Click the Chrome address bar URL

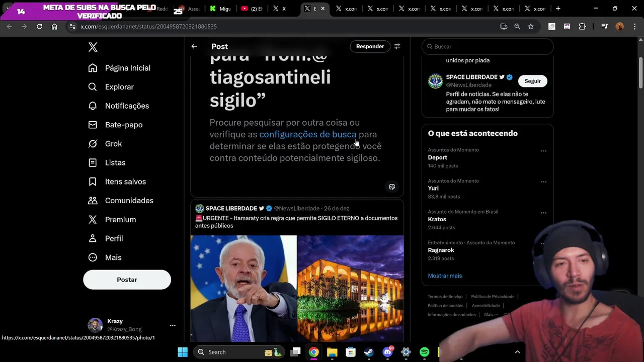pos(149,26)
